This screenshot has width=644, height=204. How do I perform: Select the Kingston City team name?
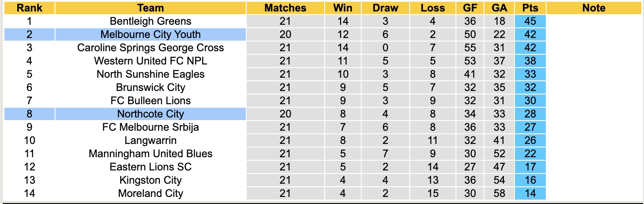(x=151, y=180)
